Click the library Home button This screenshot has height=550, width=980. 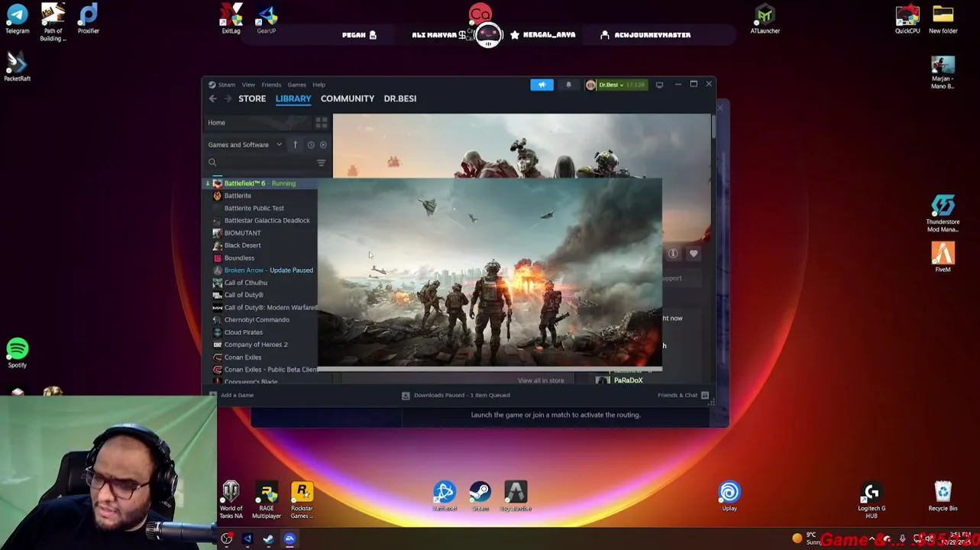257,122
